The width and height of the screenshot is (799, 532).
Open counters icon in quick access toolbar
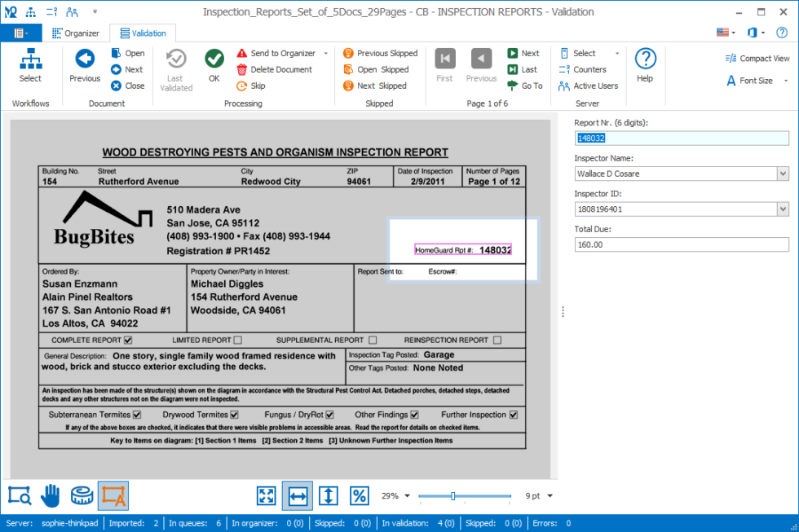(x=51, y=11)
